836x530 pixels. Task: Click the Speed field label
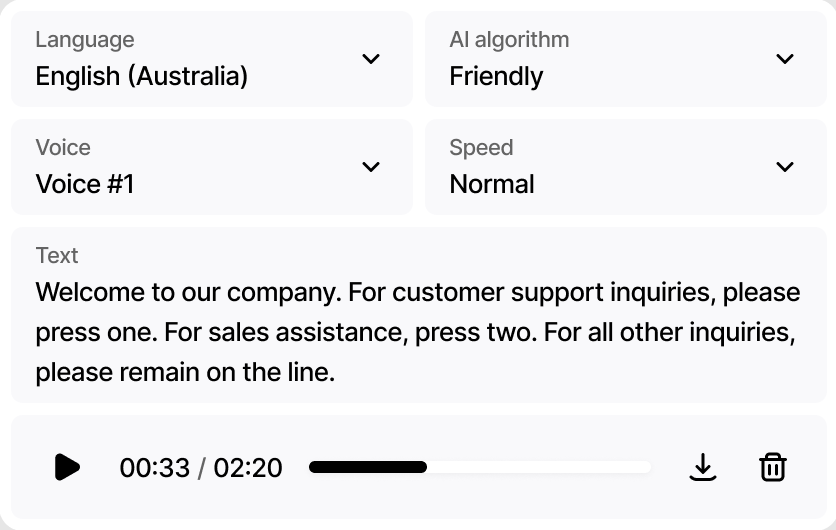point(481,148)
